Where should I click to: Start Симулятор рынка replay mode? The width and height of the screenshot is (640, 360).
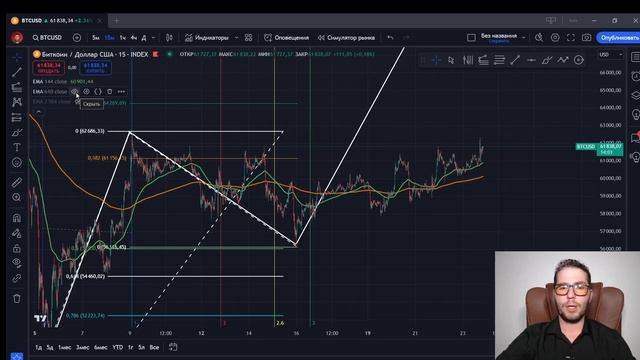pyautogui.click(x=346, y=38)
